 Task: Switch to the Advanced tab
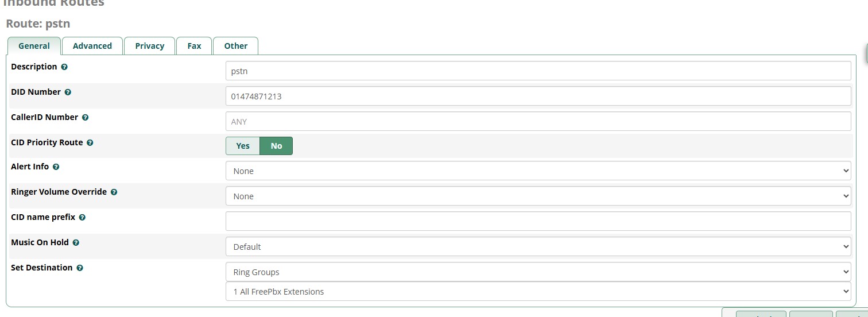[92, 46]
